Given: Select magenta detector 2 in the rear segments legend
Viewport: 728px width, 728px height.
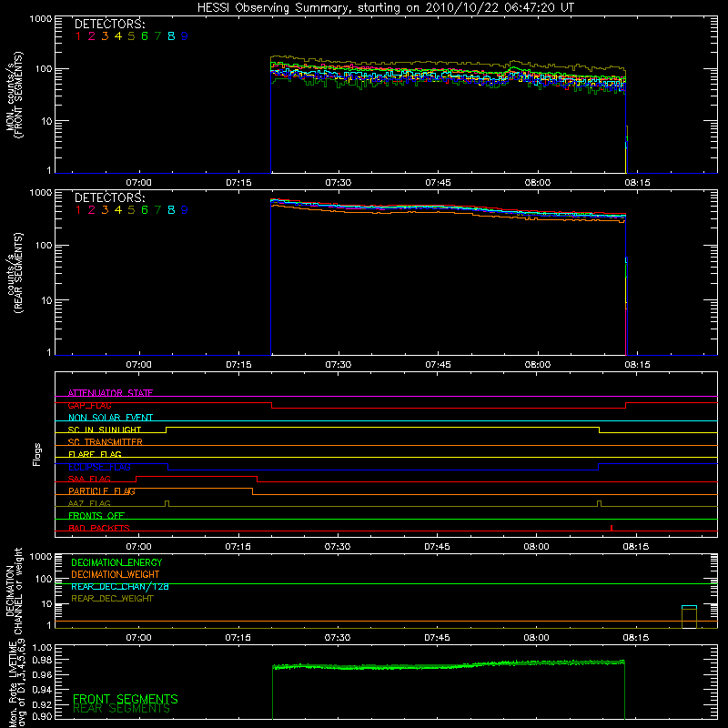Looking at the screenshot, I should coord(92,210).
